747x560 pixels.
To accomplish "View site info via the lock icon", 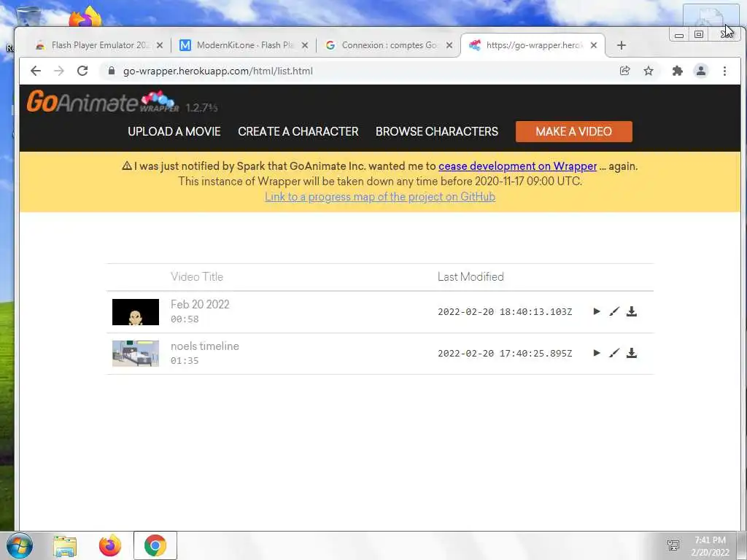I will pyautogui.click(x=112, y=71).
